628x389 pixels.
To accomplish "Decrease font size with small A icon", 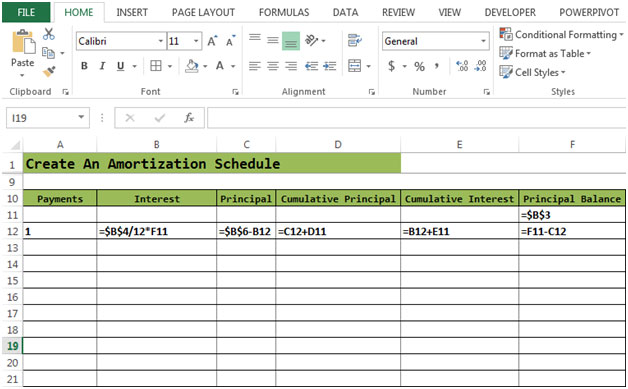I will pos(231,41).
